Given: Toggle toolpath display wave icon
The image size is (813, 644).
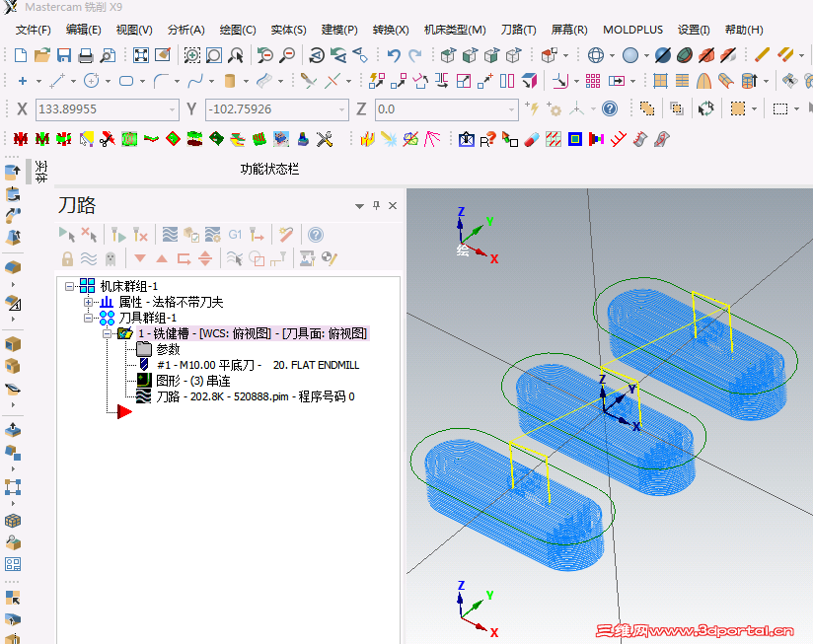Looking at the screenshot, I should click(x=89, y=258).
